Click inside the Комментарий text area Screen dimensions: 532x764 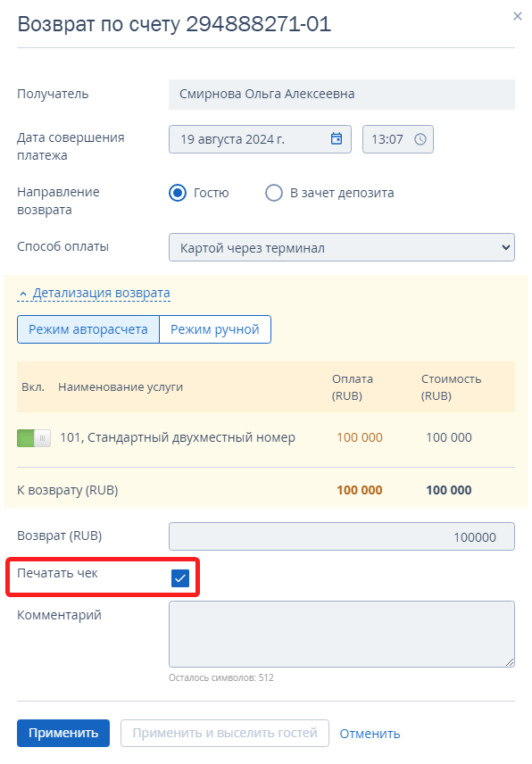(342, 634)
